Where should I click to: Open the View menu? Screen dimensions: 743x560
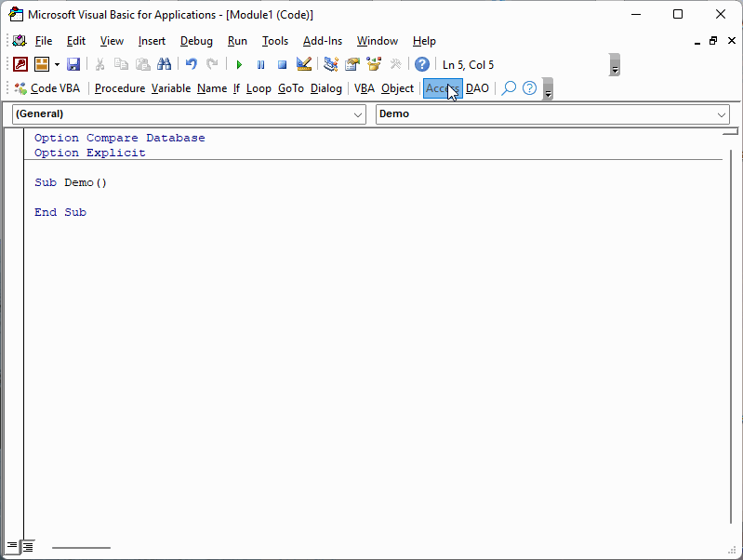click(x=112, y=41)
